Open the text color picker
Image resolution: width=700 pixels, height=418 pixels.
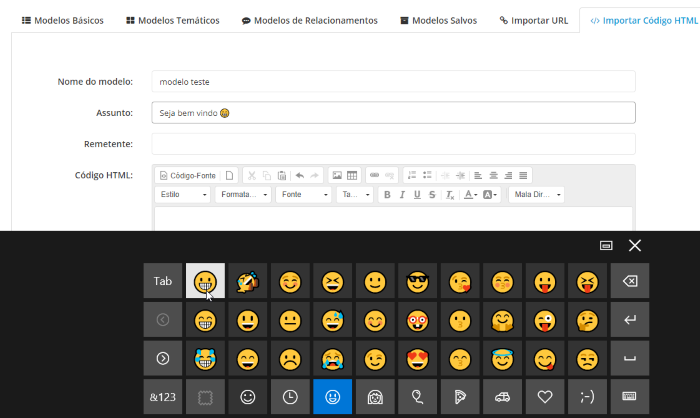click(470, 195)
